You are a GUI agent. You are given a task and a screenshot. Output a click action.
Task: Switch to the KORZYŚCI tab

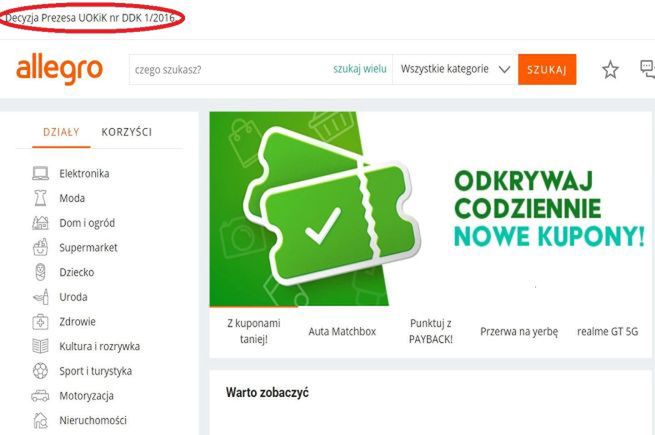tap(127, 132)
